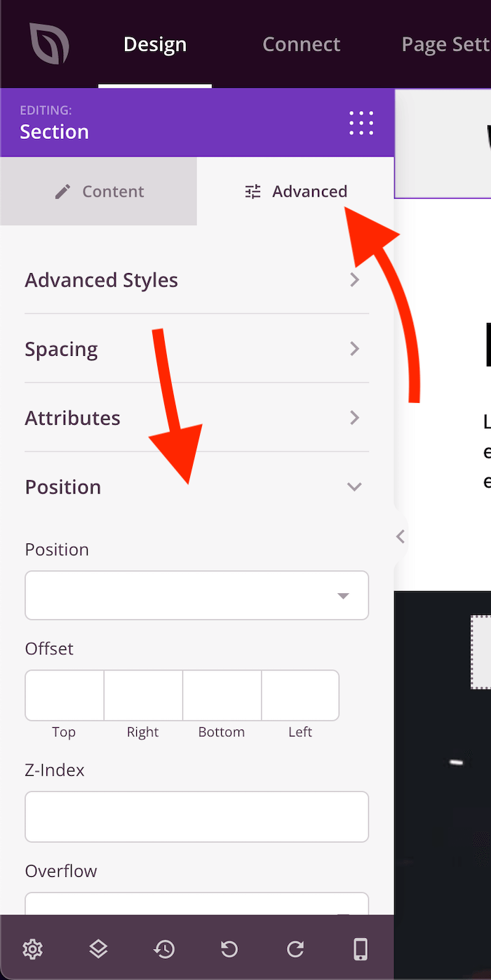Expand the Spacing section
The image size is (491, 980).
[x=196, y=349]
